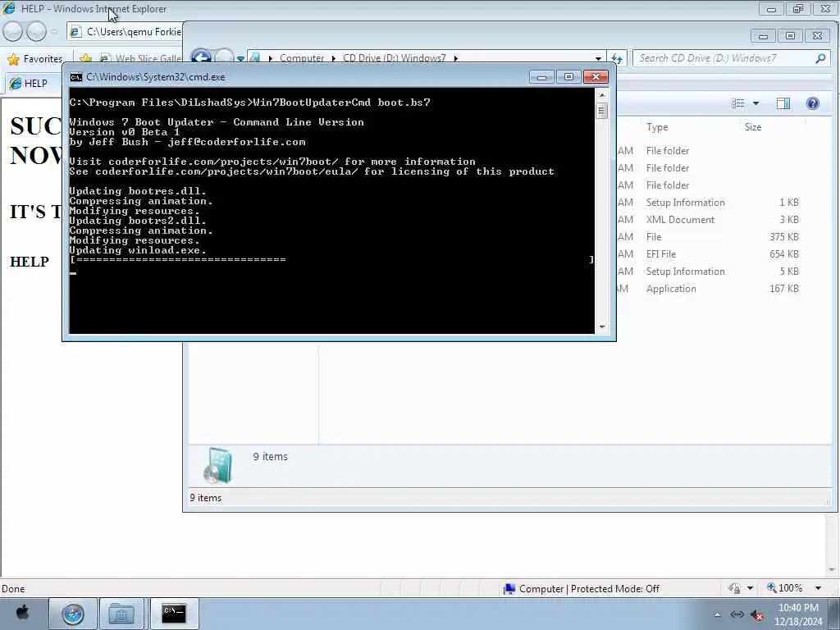Click Computer in Explorer breadcrumb
The width and height of the screenshot is (840, 630).
302,58
